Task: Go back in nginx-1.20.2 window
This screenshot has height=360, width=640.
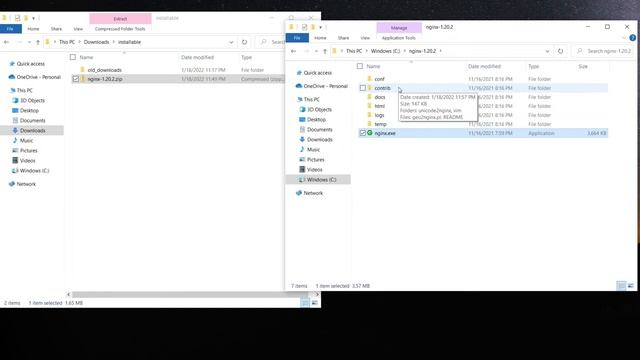Action: 293,51
